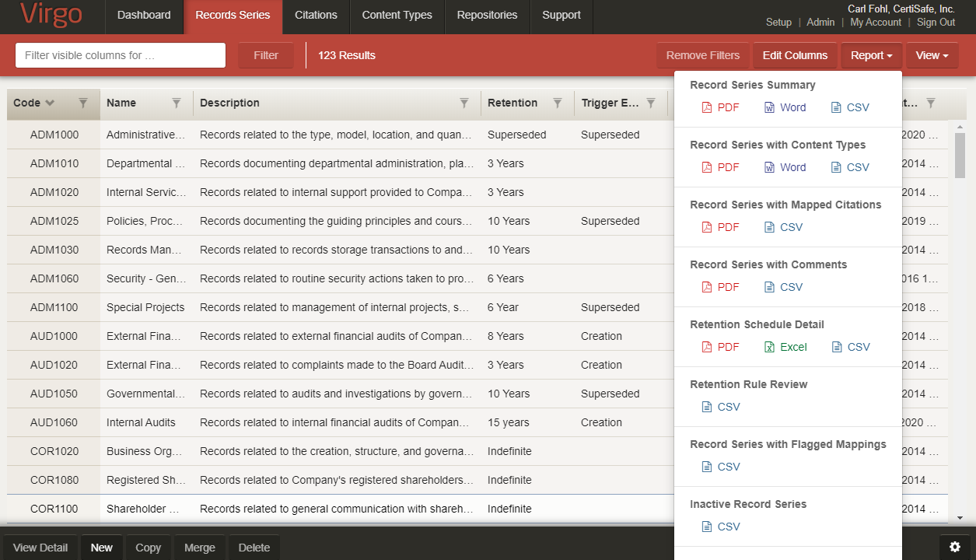Download Retention Rule Review CSV
Viewport: 976px width, 560px height.
(x=720, y=406)
